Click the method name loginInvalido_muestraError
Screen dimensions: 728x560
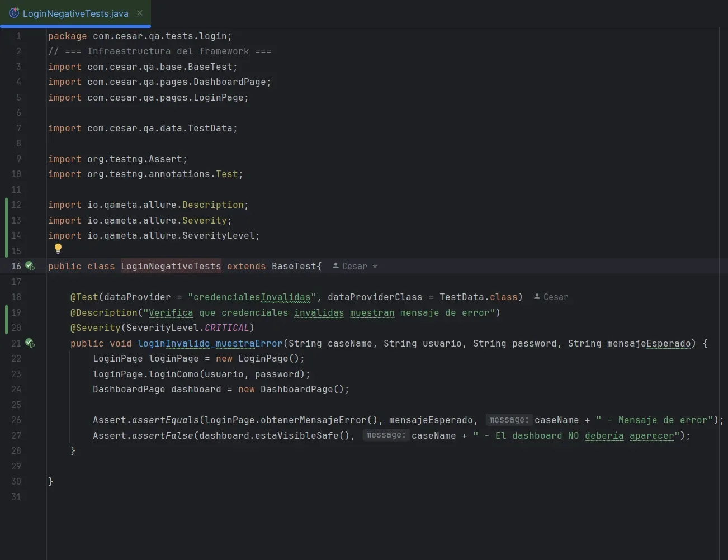coord(210,343)
